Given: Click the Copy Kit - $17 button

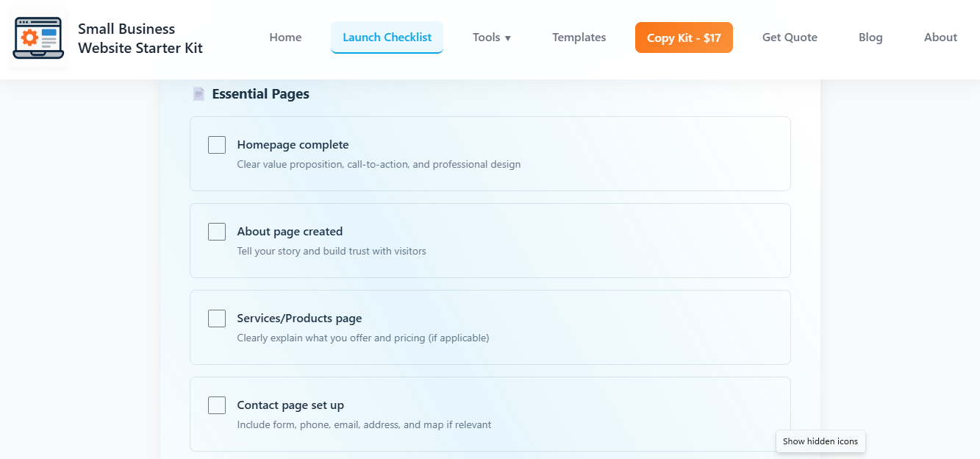Looking at the screenshot, I should (x=684, y=37).
